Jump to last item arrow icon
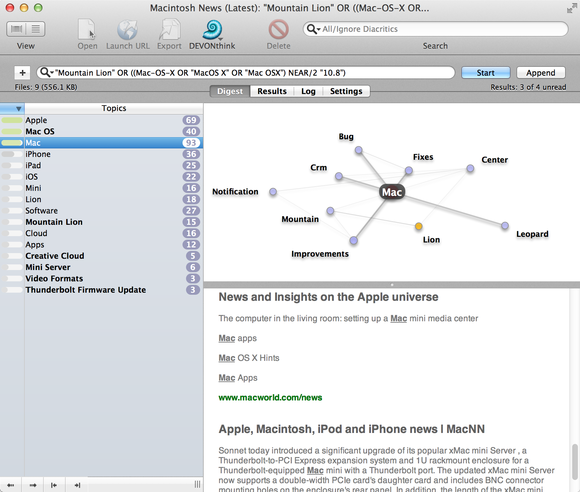The height and width of the screenshot is (492, 580). 77,485
